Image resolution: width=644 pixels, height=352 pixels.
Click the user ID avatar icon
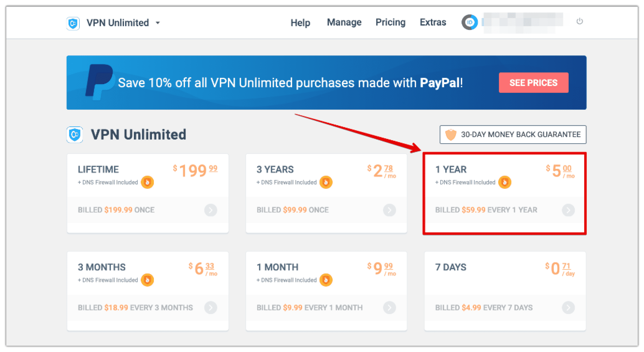[x=470, y=22]
